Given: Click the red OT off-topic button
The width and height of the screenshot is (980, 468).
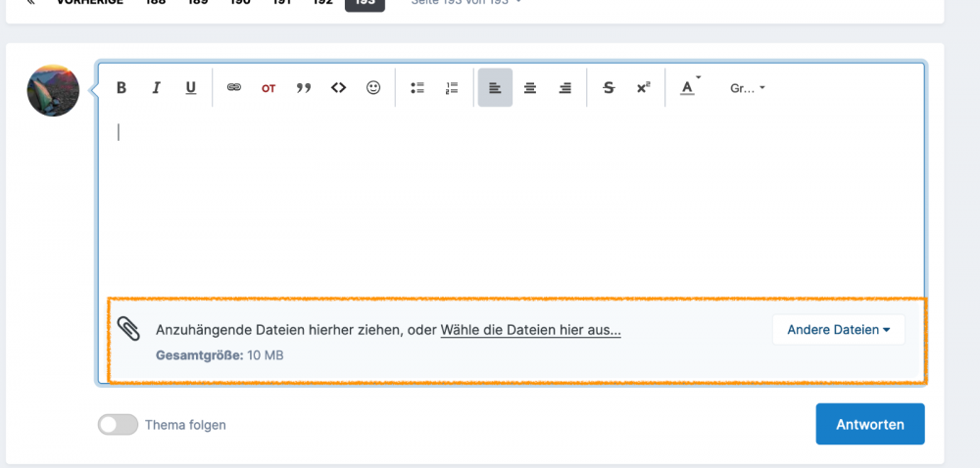Looking at the screenshot, I should point(269,88).
